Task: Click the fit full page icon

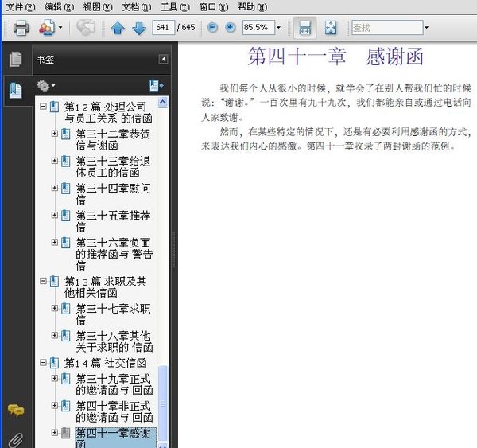Action: coord(331,28)
